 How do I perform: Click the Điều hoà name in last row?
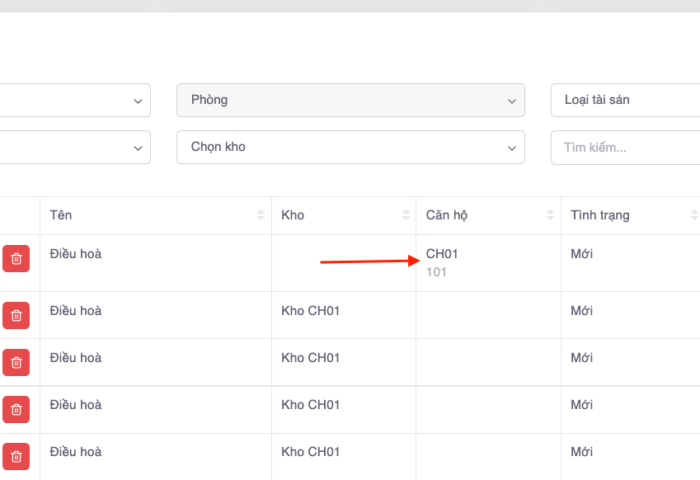(x=75, y=452)
